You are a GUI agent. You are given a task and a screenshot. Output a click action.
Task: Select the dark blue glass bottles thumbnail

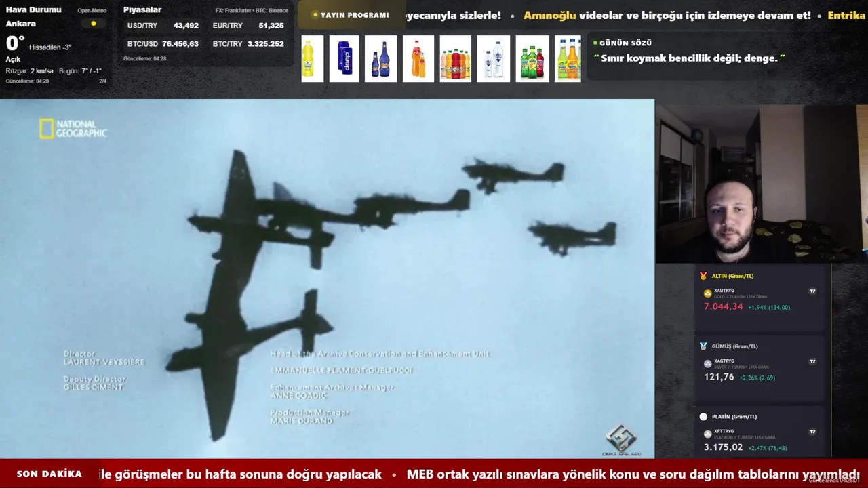380,59
